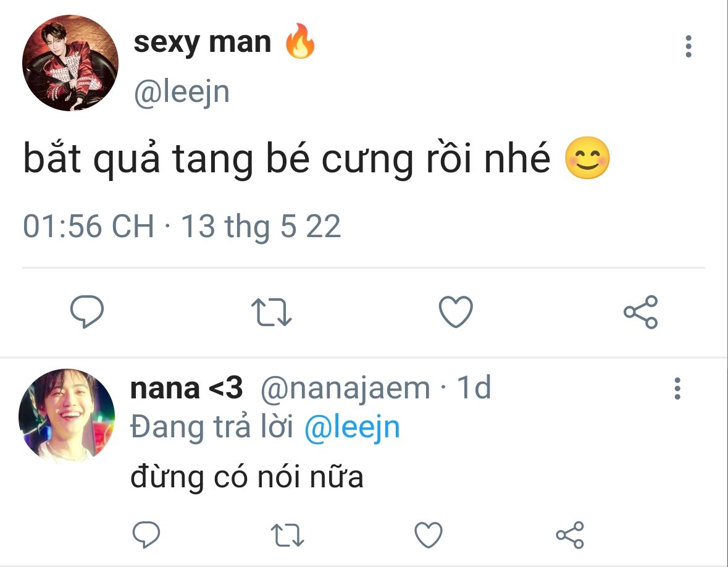Open sexy man's profile picture
Image resolution: width=728 pixels, height=567 pixels.
(x=70, y=64)
